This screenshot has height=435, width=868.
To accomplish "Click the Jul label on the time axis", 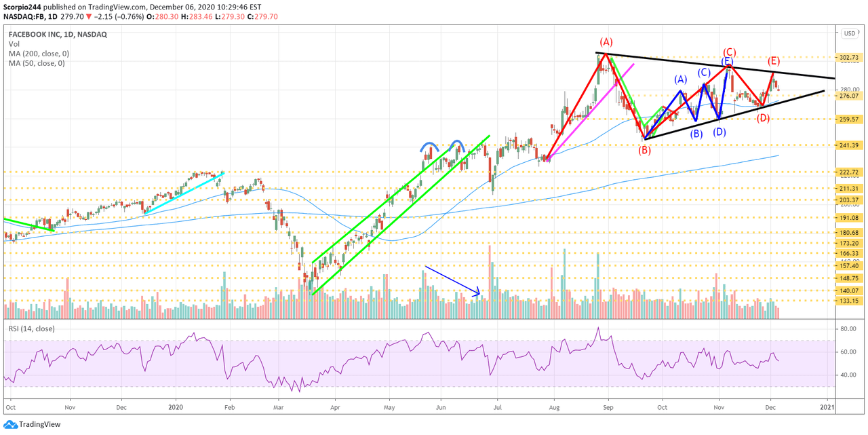I will click(x=497, y=409).
